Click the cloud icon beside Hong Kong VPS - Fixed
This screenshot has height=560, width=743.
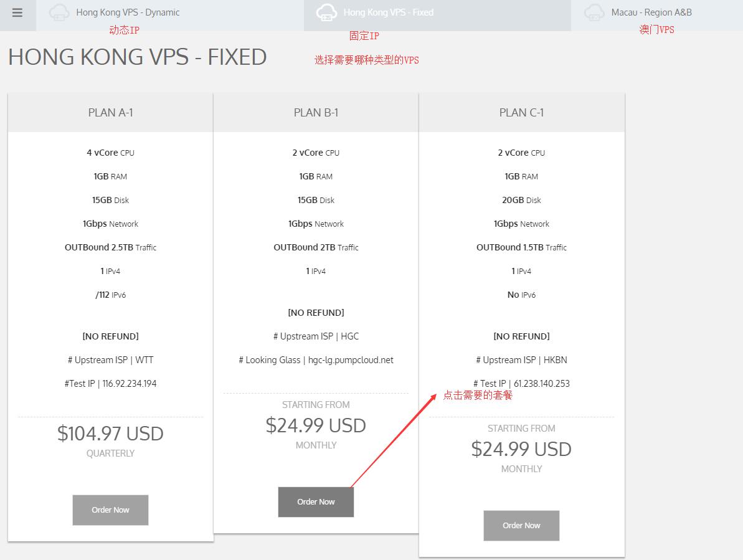pyautogui.click(x=326, y=12)
